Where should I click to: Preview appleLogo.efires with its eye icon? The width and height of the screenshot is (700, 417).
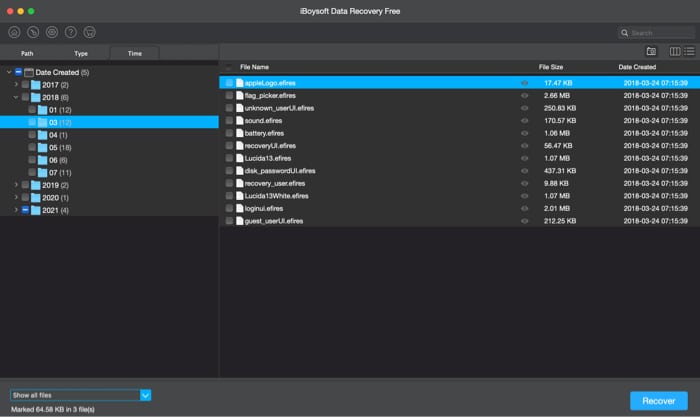[525, 83]
